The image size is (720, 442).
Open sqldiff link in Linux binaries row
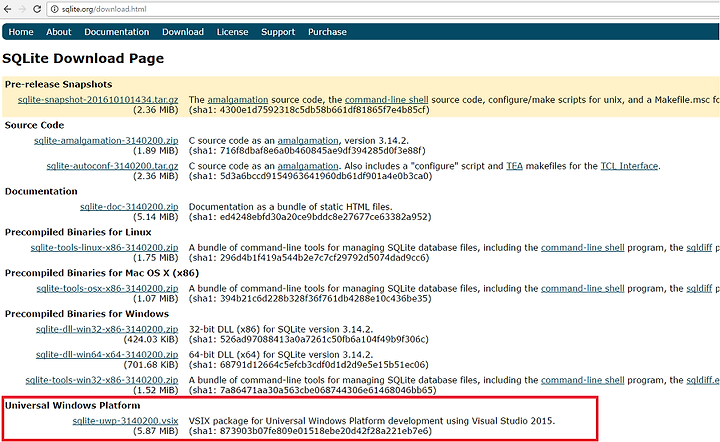tap(699, 248)
